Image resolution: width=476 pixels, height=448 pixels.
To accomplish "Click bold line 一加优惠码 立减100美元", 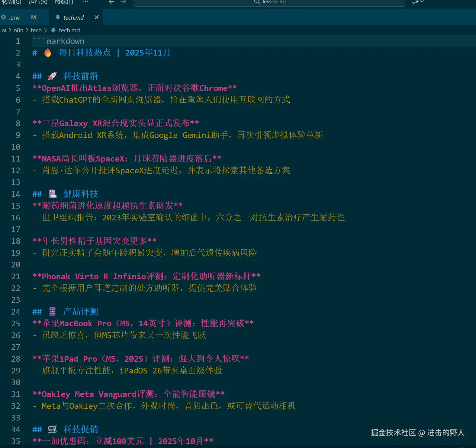I will [123, 441].
